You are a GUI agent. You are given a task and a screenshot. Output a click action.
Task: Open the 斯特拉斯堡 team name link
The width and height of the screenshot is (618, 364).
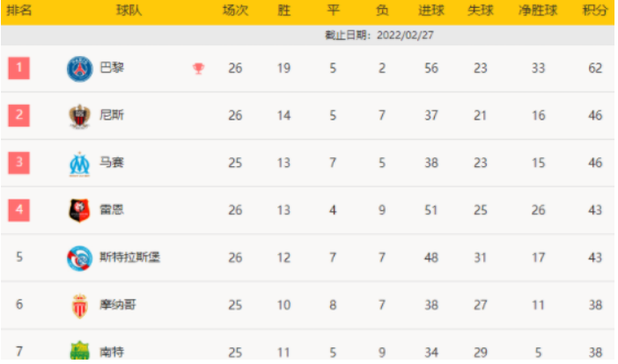(x=129, y=257)
